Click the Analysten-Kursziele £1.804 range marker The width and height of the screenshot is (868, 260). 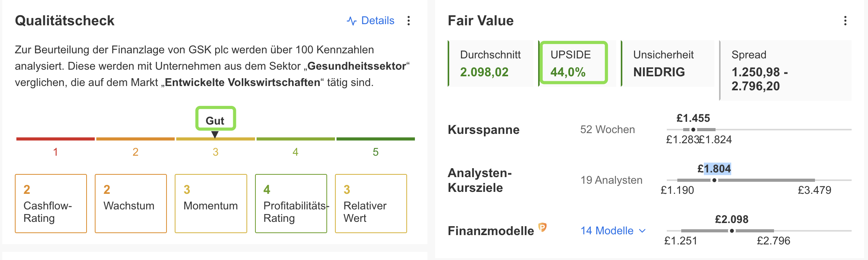tap(714, 180)
